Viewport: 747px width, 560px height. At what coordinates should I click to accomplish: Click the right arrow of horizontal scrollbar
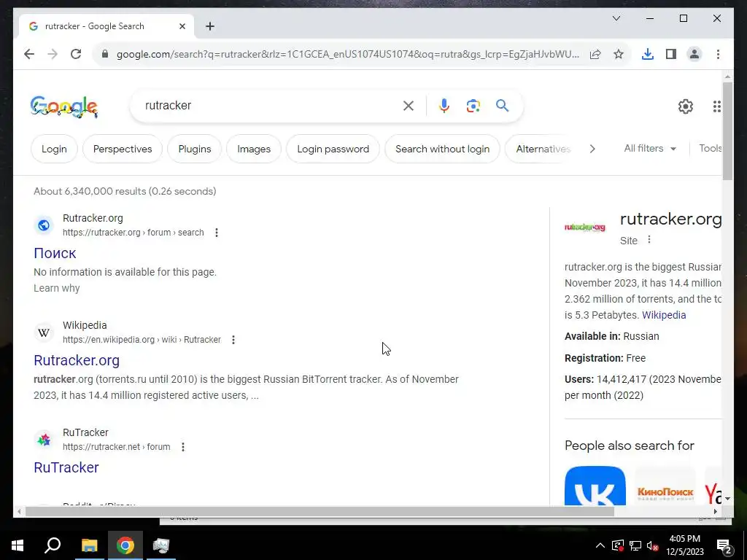pyautogui.click(x=716, y=511)
